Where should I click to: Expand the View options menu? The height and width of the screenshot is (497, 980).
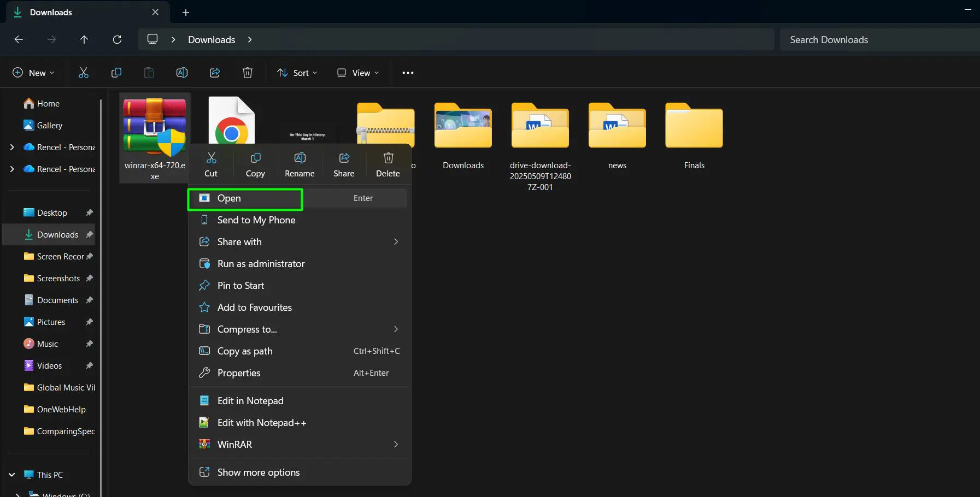point(357,72)
